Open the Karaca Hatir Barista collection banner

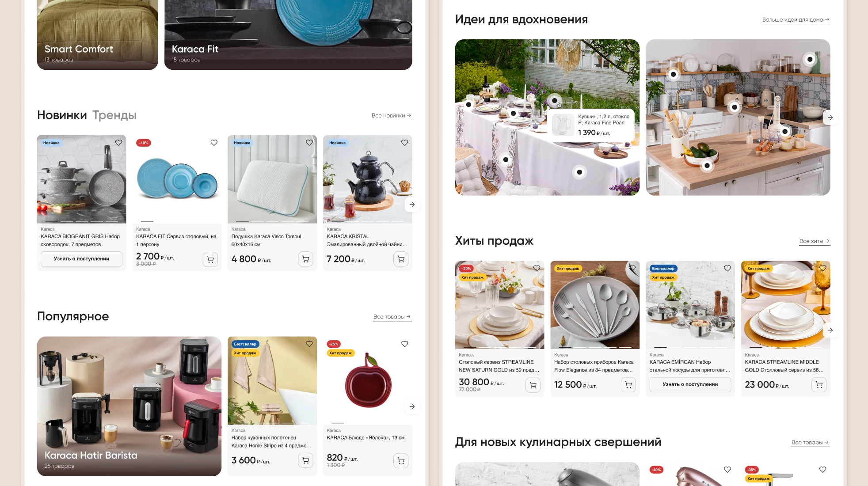pyautogui.click(x=129, y=406)
